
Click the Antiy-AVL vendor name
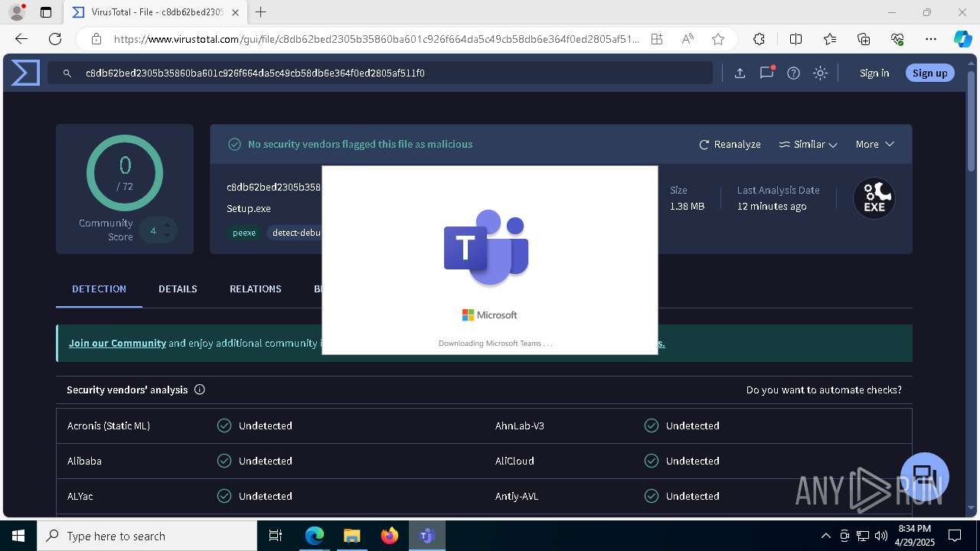point(517,496)
